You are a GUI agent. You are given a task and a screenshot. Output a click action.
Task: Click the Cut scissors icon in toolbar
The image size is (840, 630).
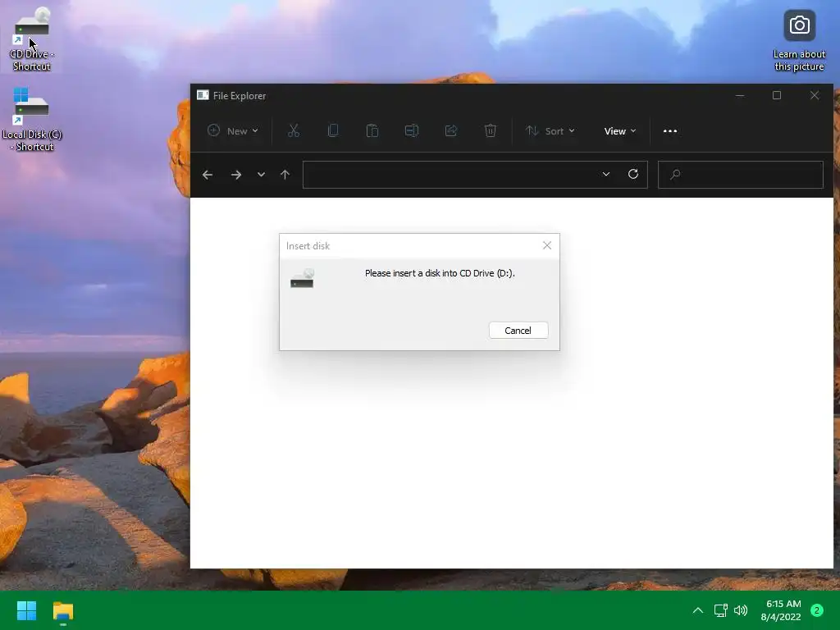293,130
